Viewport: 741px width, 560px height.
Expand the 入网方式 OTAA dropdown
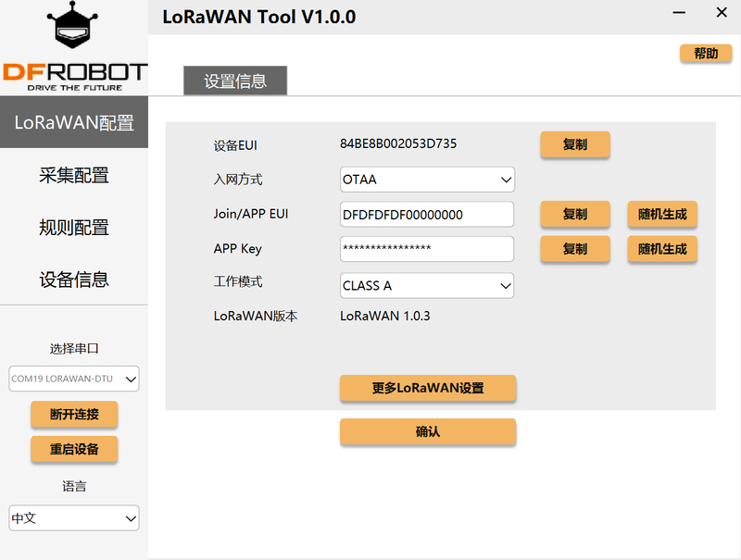[x=427, y=180]
